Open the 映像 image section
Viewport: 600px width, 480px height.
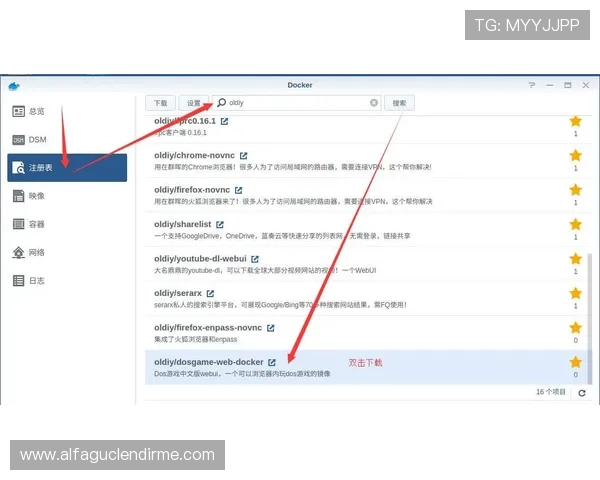(x=67, y=196)
